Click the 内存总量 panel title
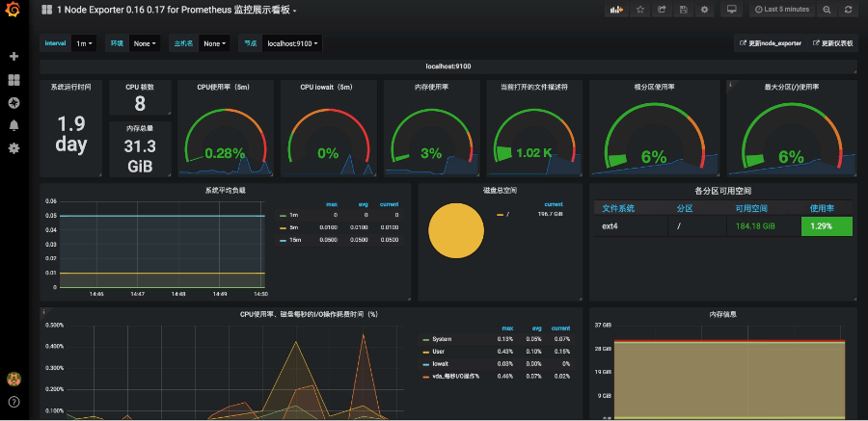 tap(140, 128)
